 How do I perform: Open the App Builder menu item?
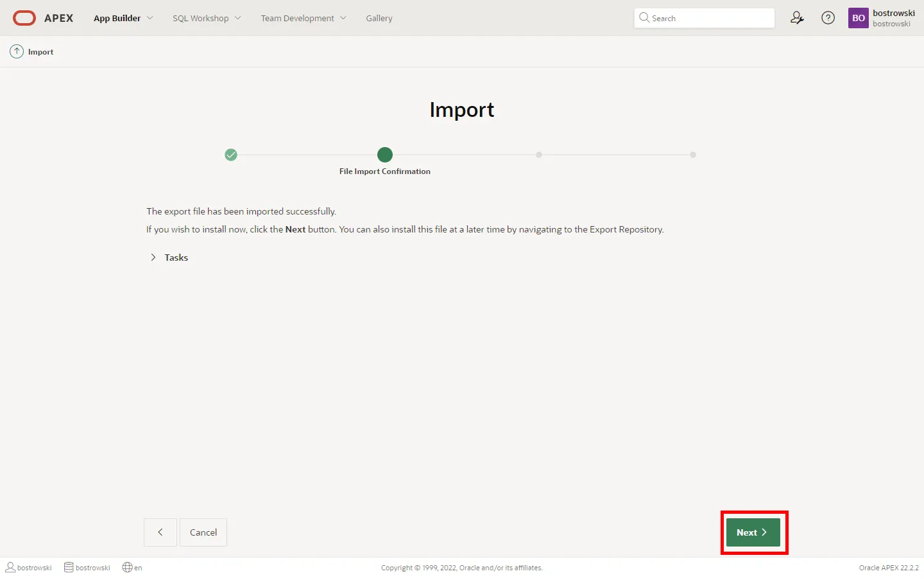[117, 18]
